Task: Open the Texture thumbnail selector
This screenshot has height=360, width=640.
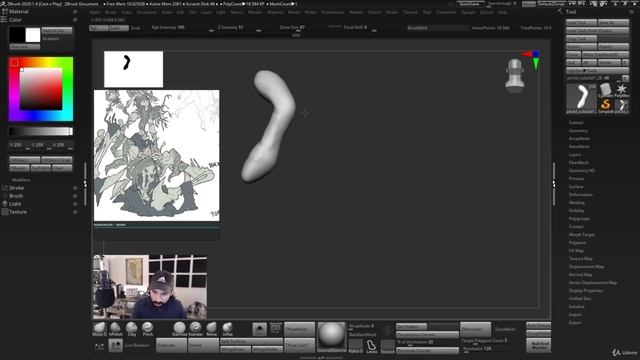Action: pos(387,346)
